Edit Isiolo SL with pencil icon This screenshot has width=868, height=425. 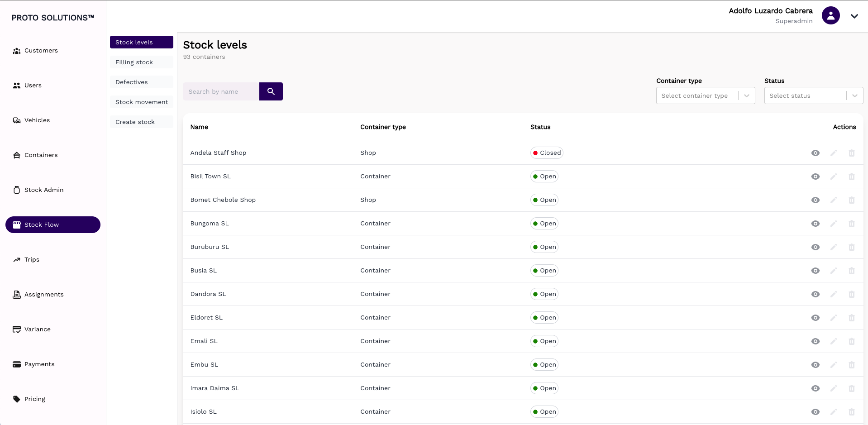click(x=834, y=412)
